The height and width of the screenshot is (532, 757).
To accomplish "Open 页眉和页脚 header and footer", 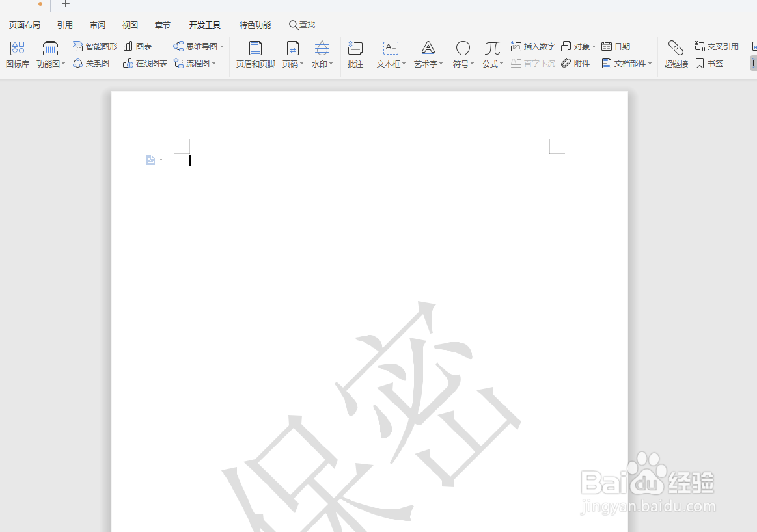I will (255, 54).
